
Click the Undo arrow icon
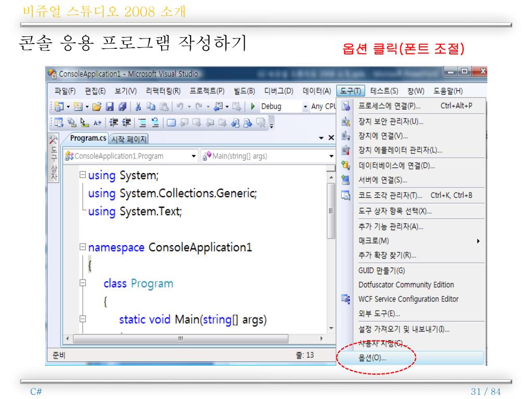(180, 107)
